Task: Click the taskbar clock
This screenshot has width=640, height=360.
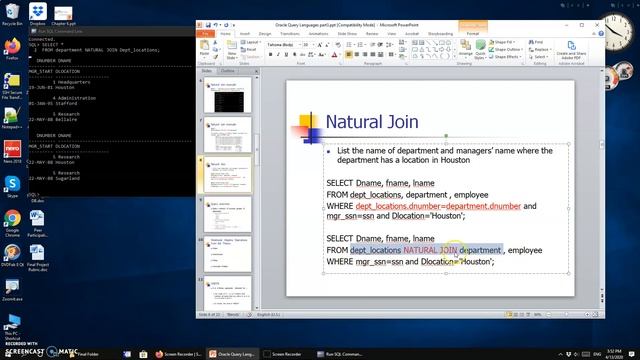Action: pos(614,354)
